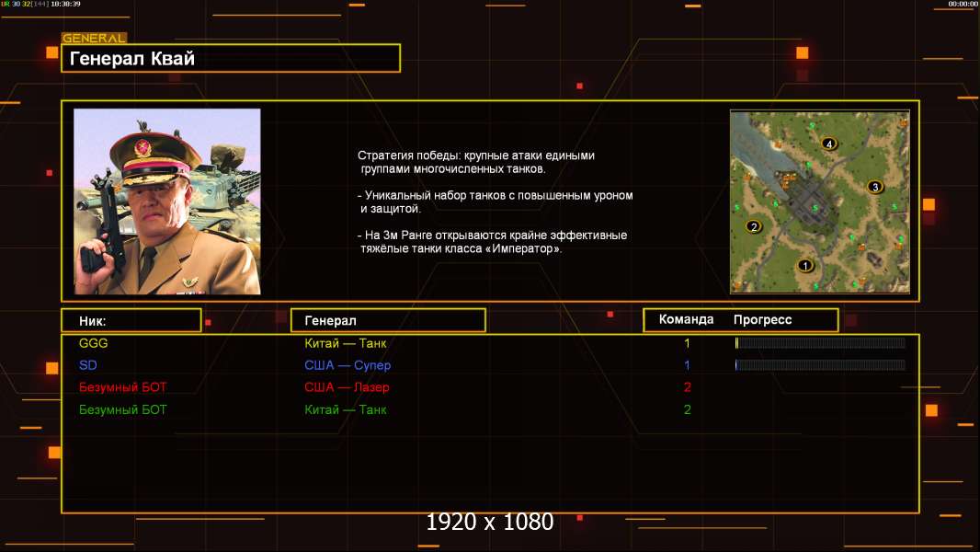Click the FPS clock overlay at top left
The width and height of the screenshot is (980, 552).
click(x=40, y=4)
